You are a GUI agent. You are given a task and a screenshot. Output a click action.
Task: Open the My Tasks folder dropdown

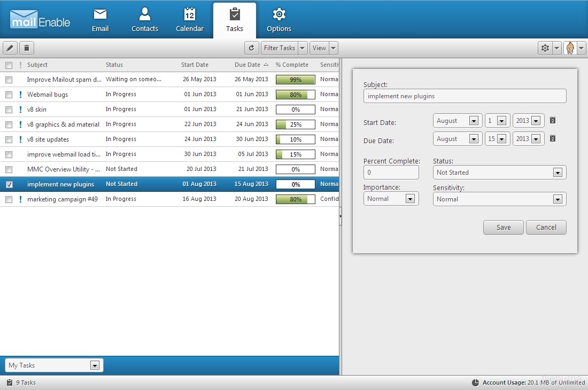[x=95, y=365]
